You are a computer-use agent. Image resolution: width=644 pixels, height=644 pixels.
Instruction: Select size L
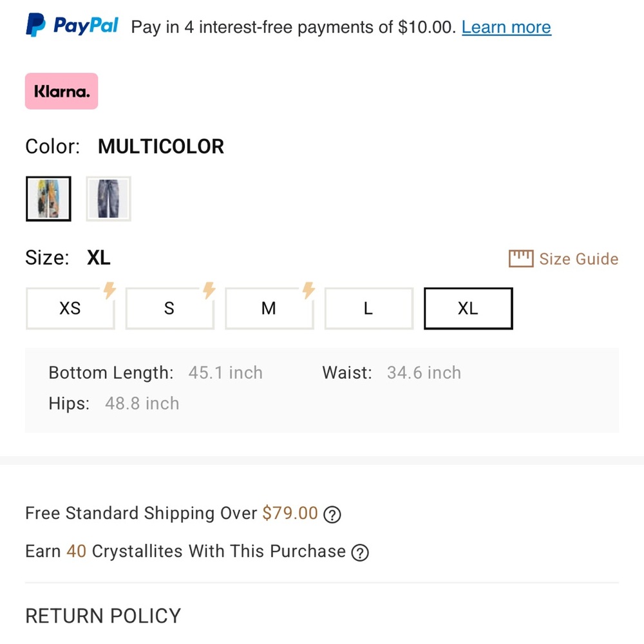(x=368, y=308)
